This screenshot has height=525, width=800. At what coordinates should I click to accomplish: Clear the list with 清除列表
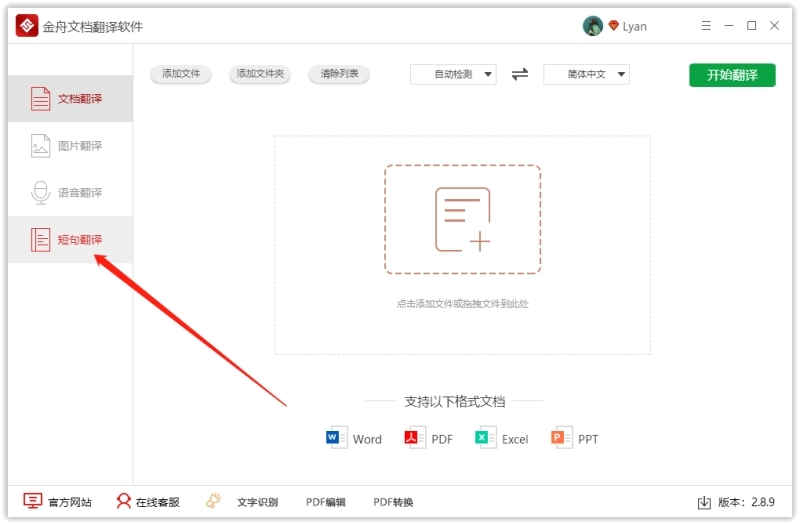tap(340, 74)
